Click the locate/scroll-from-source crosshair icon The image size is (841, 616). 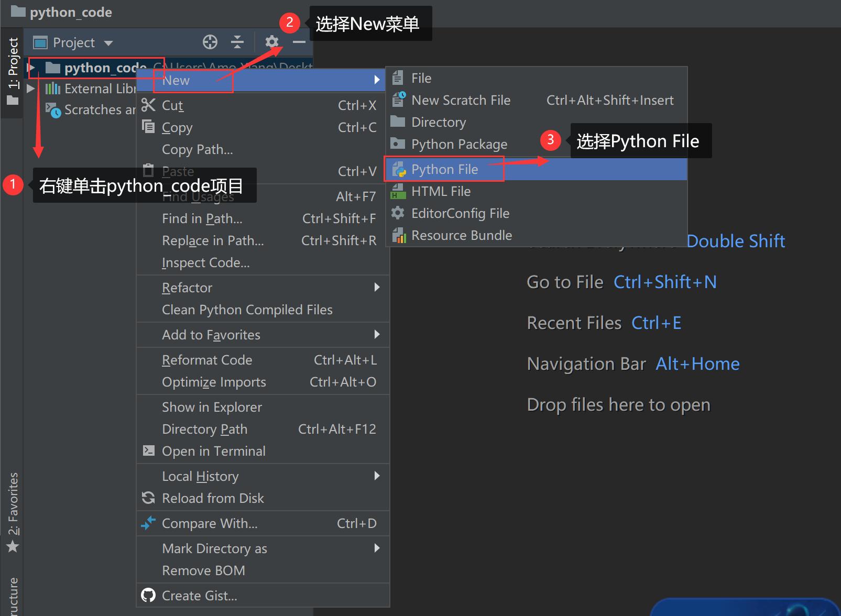[210, 42]
